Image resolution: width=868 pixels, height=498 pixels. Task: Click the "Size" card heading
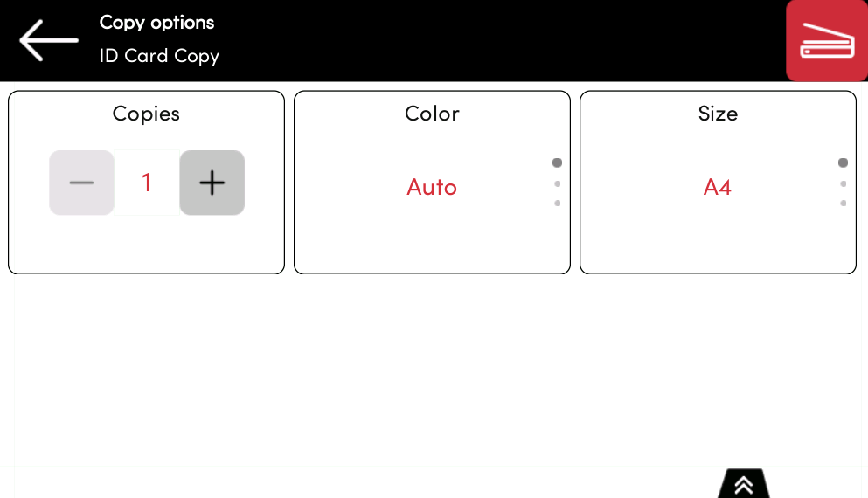tap(718, 114)
